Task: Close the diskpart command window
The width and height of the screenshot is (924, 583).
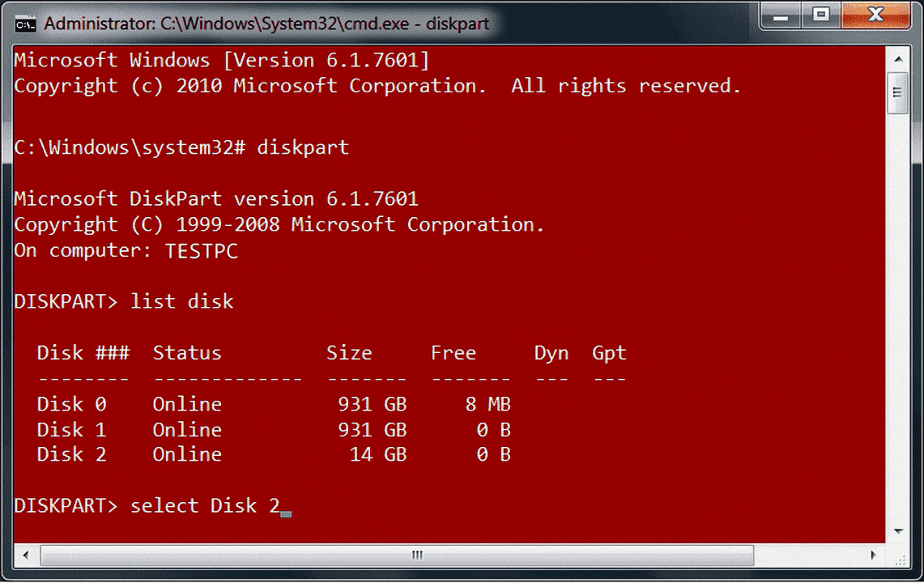Action: (875, 15)
